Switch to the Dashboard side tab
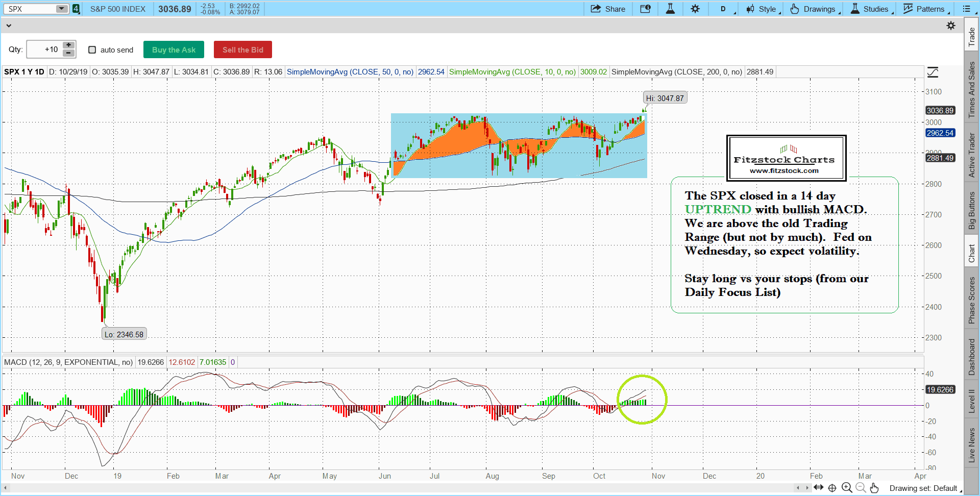This screenshot has width=980, height=496. [971, 357]
